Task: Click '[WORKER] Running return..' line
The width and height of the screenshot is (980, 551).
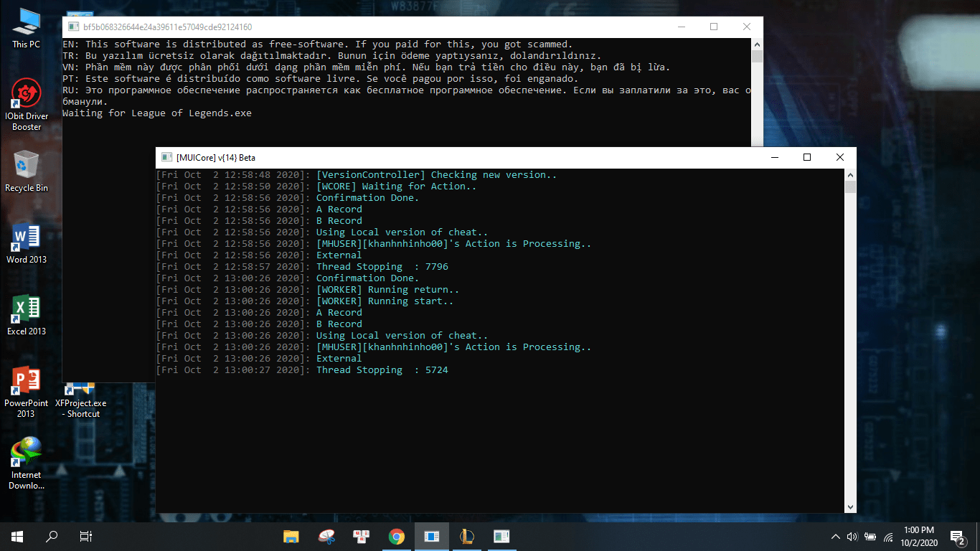Action: (x=388, y=289)
